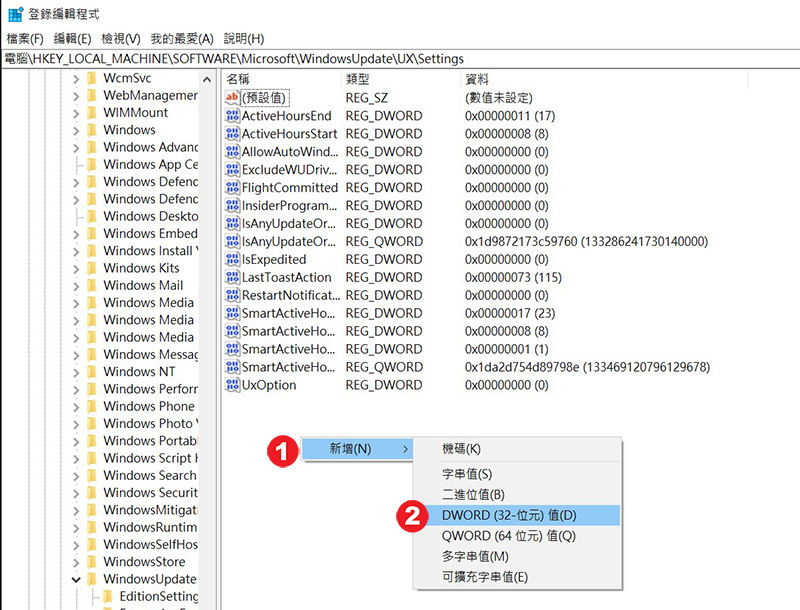Screen dimensions: 800x610
Task: Click the EditionSettings folder icon
Action: (108, 597)
